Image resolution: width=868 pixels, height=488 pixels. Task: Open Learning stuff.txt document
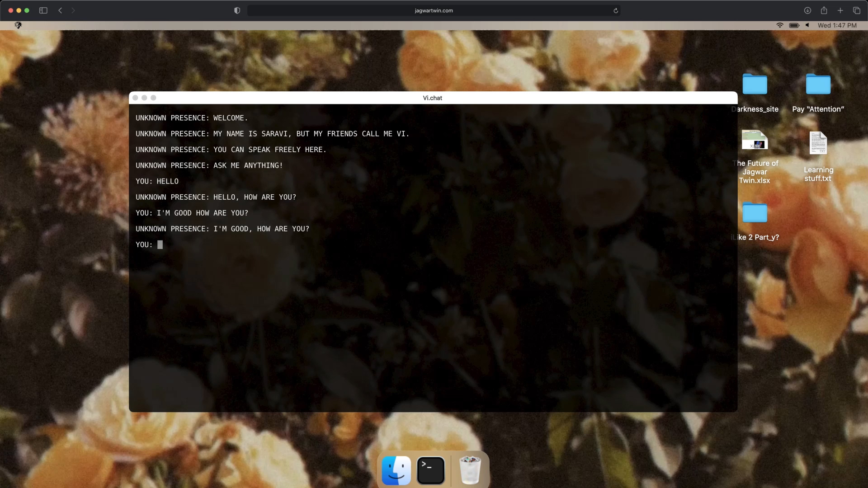(818, 143)
